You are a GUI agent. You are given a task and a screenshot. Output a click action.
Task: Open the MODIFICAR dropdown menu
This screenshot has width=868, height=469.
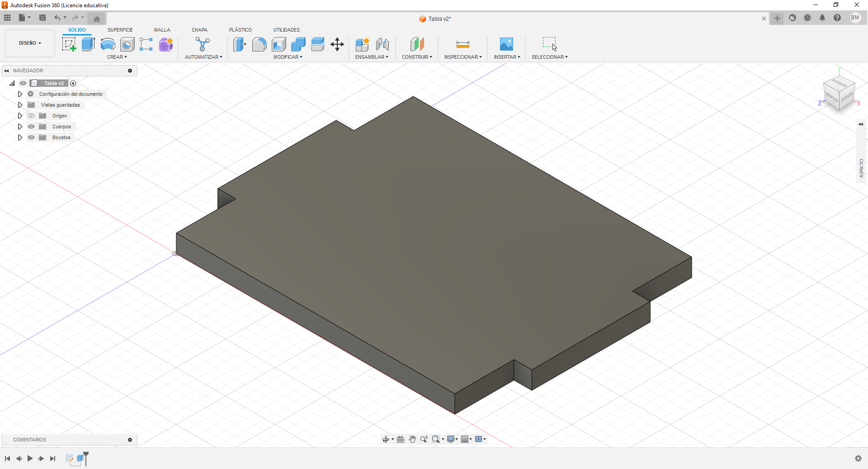tap(288, 57)
